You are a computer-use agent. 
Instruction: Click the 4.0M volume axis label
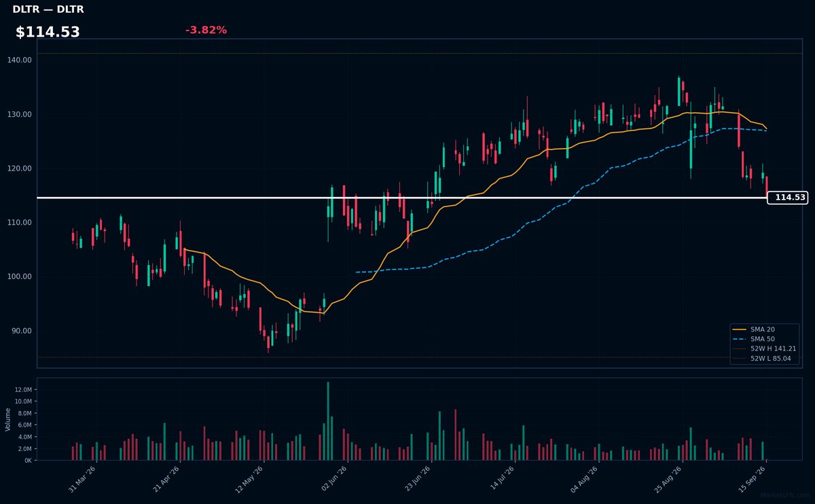24,437
